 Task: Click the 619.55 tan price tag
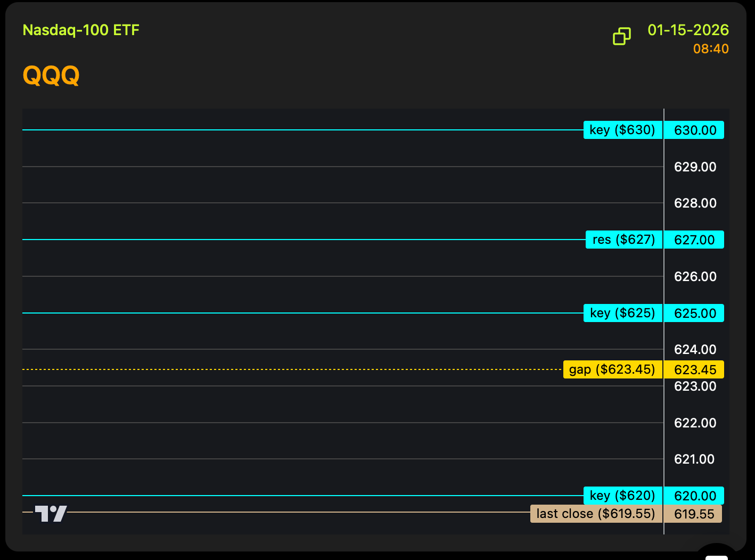click(693, 514)
